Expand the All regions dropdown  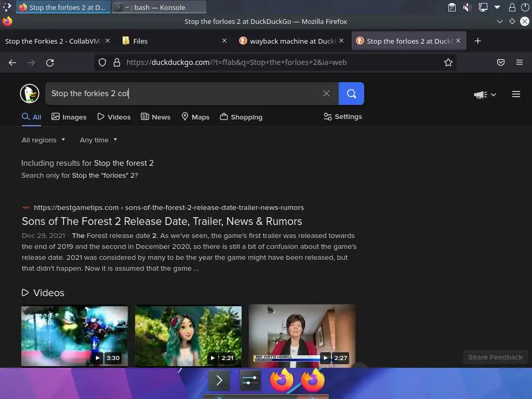click(44, 140)
